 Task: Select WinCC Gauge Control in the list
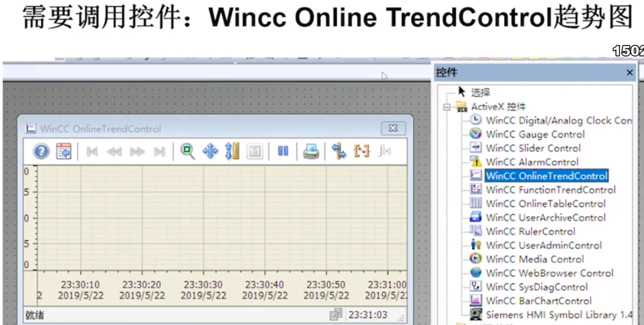tap(535, 134)
